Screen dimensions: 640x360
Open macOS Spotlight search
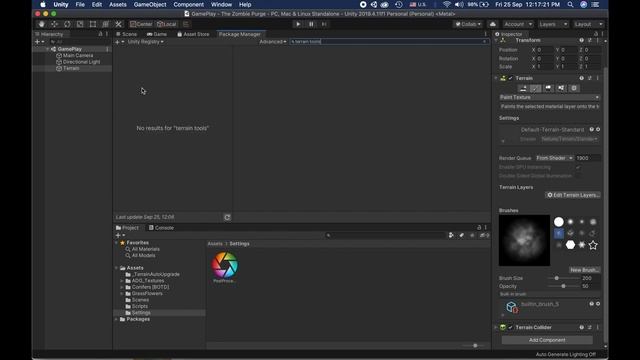[x=570, y=4]
